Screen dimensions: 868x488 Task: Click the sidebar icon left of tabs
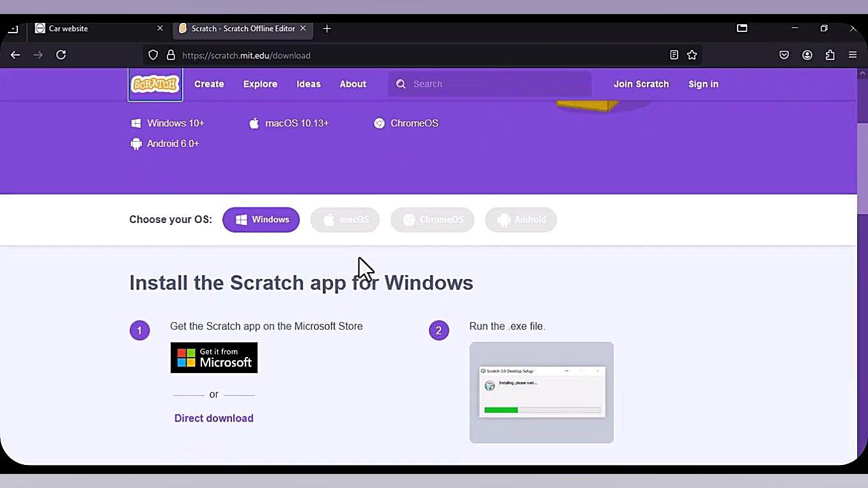tap(13, 28)
